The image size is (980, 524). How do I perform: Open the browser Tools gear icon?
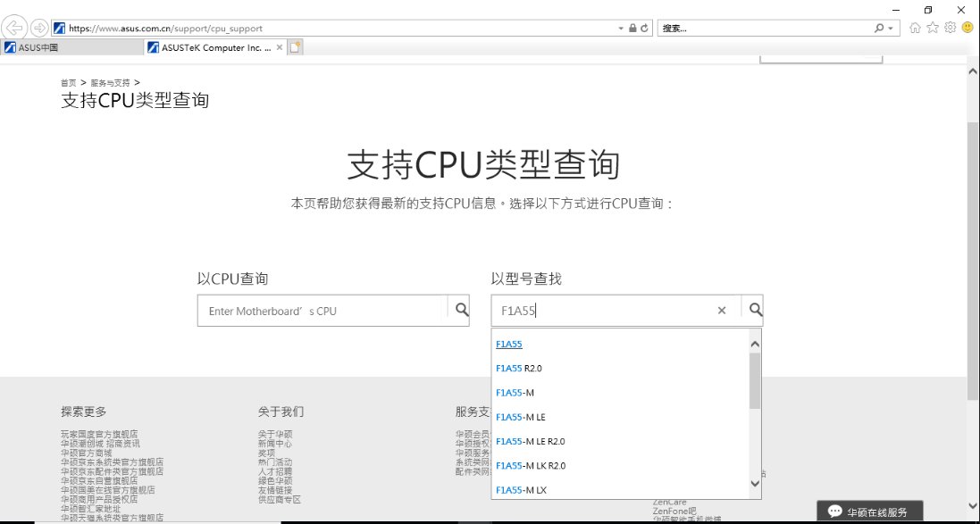click(x=948, y=27)
